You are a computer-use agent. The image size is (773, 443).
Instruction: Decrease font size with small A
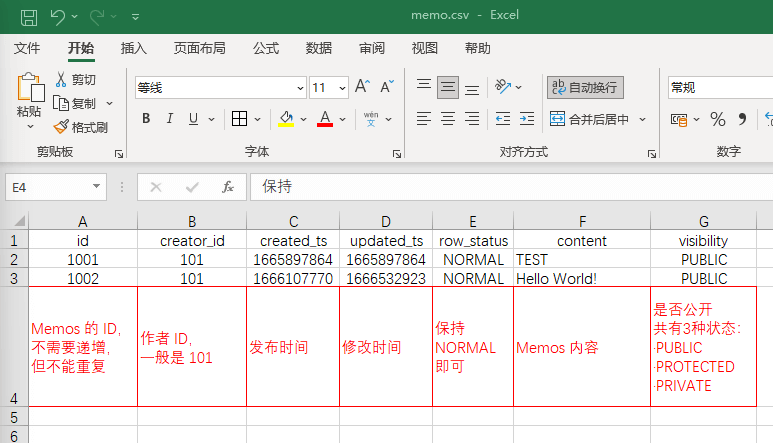[x=387, y=87]
